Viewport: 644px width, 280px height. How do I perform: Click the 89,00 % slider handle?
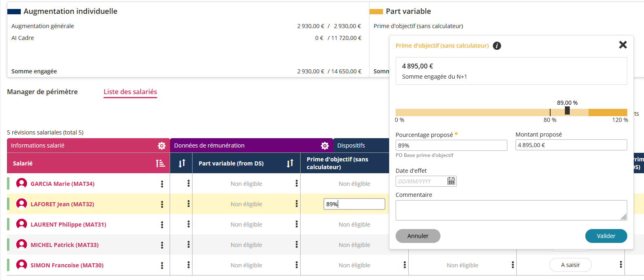click(567, 110)
